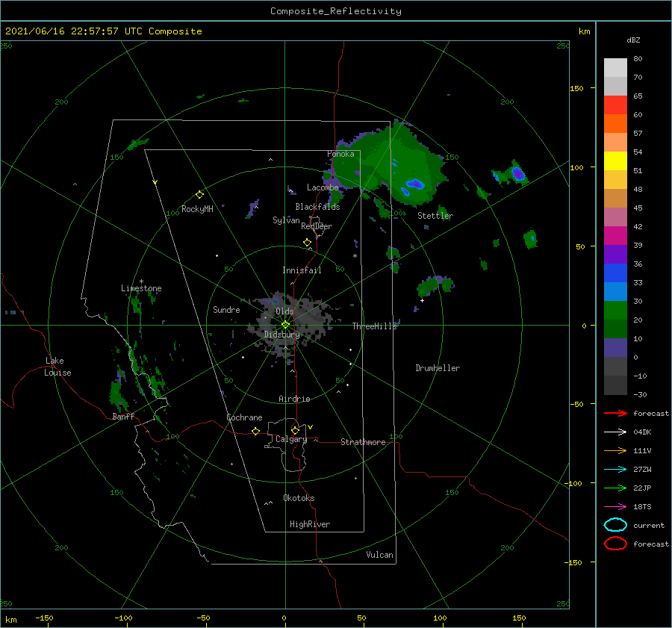Select the red 65 dBZ color swatch

pos(615,105)
